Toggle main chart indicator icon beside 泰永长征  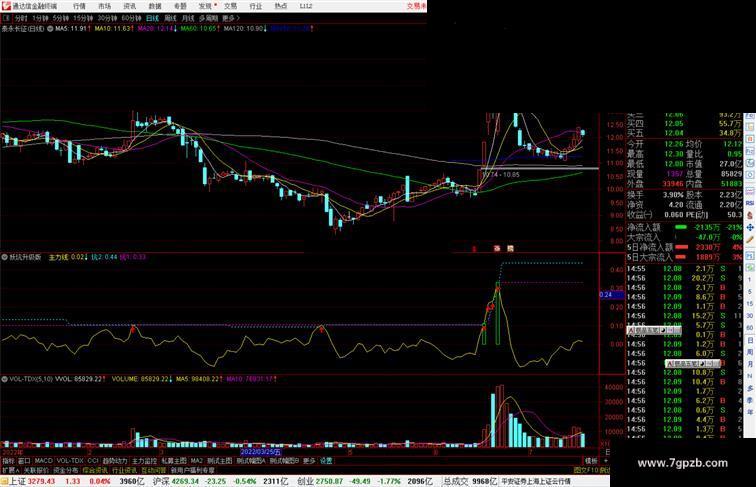50,29
